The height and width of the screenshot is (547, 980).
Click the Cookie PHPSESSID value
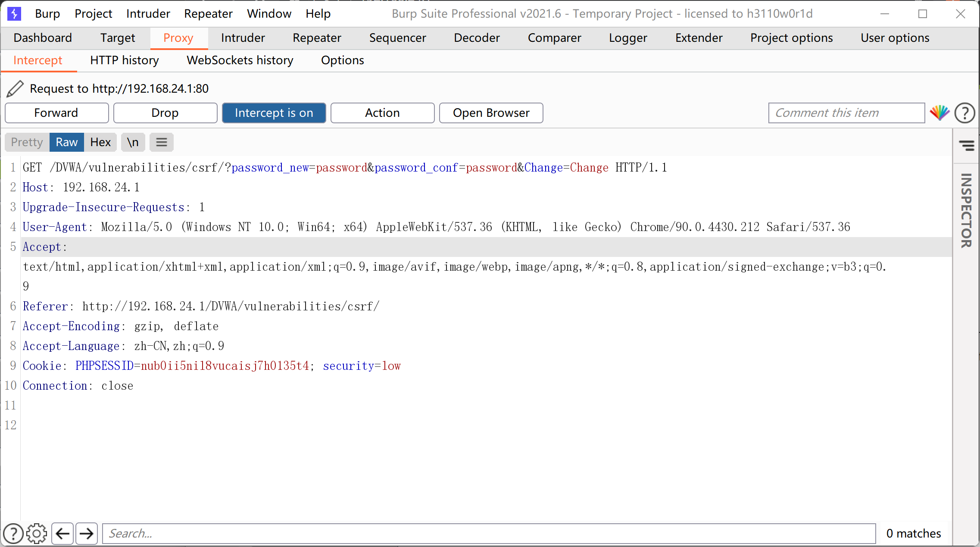225,366
